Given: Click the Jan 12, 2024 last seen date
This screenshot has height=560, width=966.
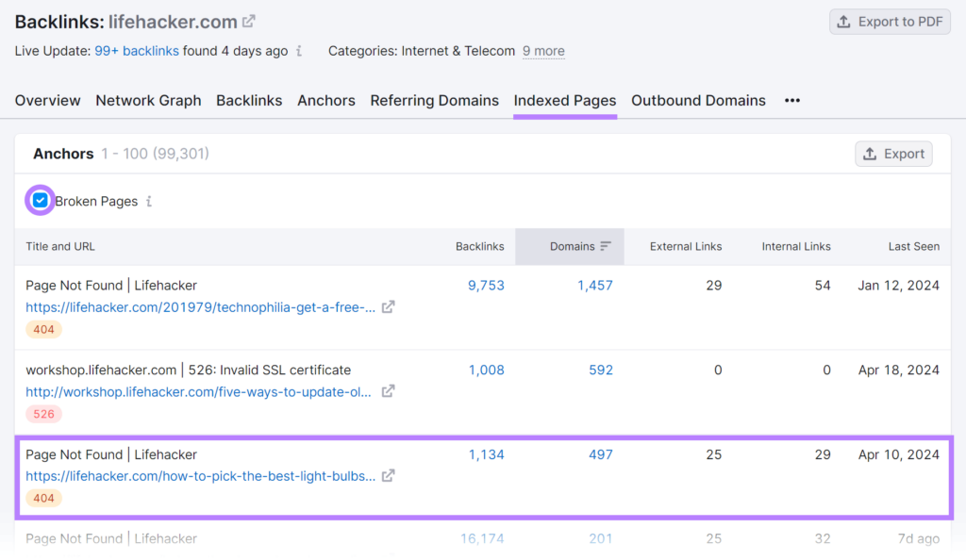Looking at the screenshot, I should tap(898, 286).
